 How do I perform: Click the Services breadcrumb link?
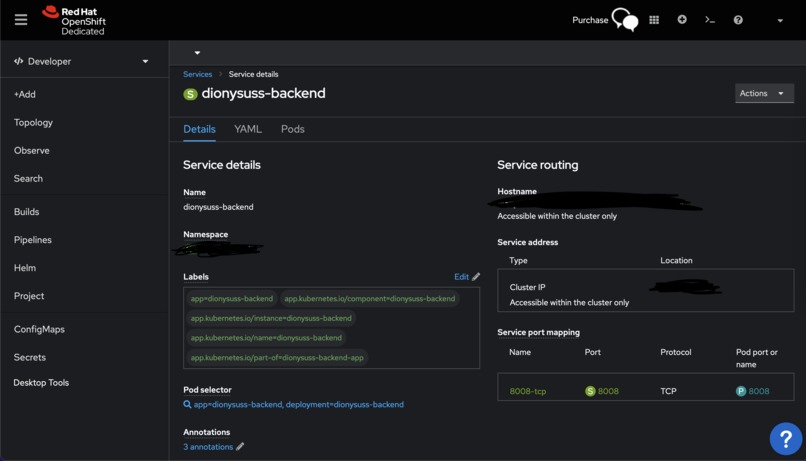(x=197, y=74)
